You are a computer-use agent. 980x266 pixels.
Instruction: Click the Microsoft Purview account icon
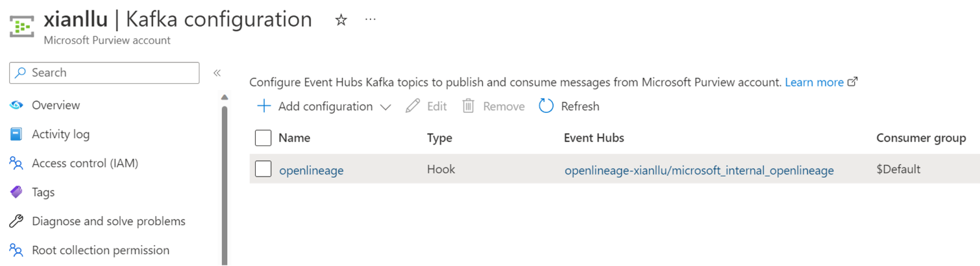(23, 26)
